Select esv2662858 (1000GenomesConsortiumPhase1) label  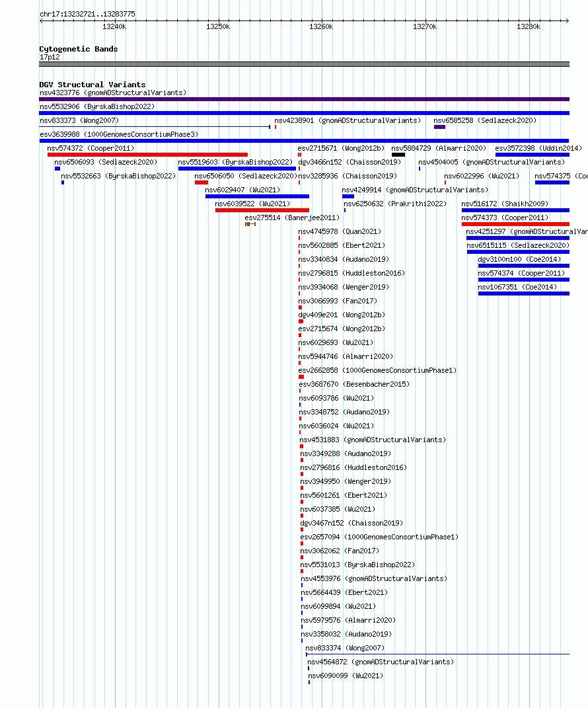[377, 371]
